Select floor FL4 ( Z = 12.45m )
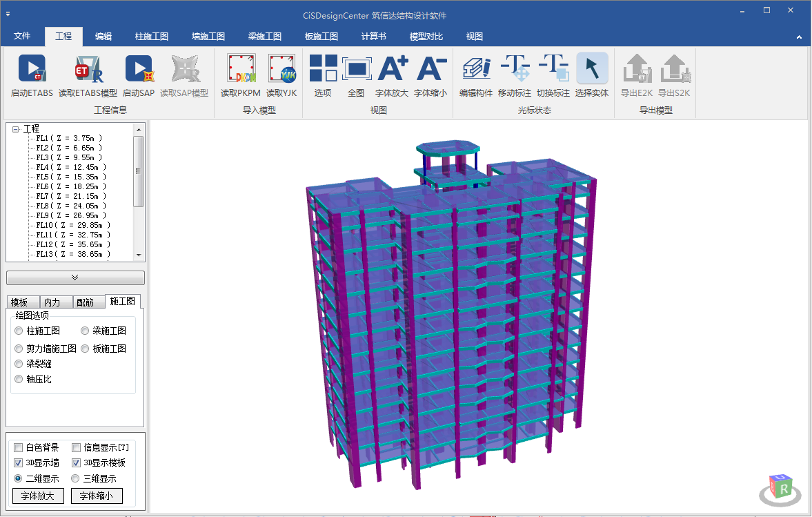Screen dimensions: 812x517 pyautogui.click(x=72, y=167)
